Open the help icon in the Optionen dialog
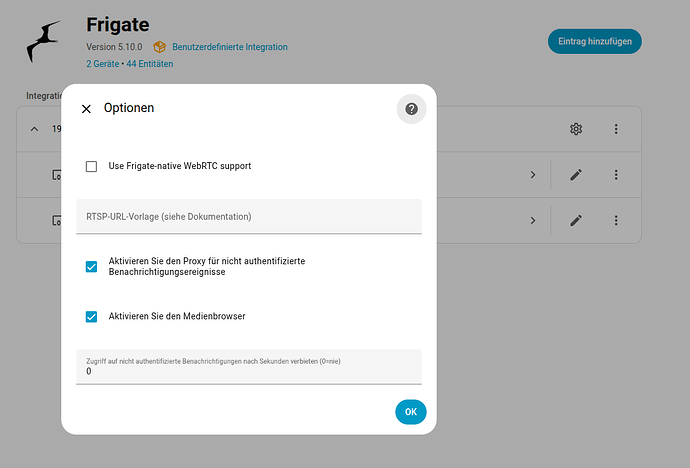This screenshot has height=468, width=690. 411,109
